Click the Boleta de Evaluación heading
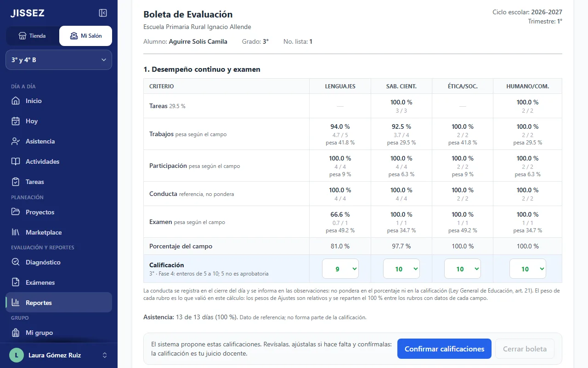The height and width of the screenshot is (368, 588). click(188, 15)
